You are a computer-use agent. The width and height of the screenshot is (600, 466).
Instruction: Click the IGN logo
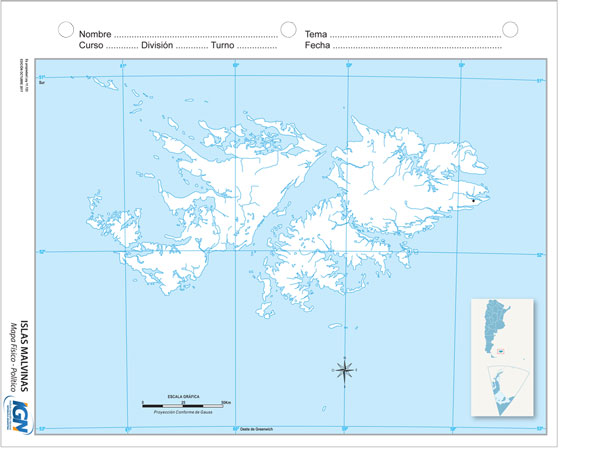click(18, 415)
